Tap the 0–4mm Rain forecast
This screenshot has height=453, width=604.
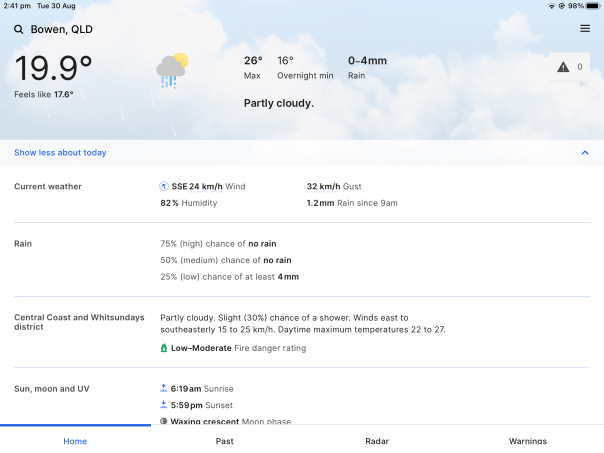point(367,61)
